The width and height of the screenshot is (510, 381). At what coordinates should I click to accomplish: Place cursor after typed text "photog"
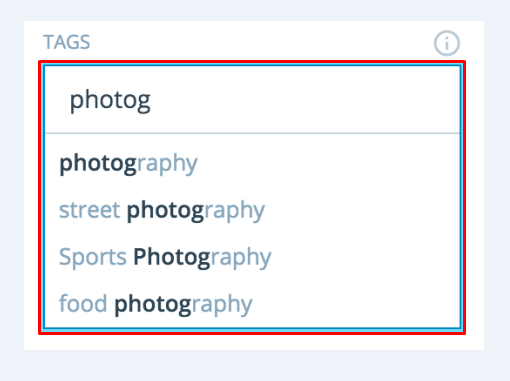[152, 100]
